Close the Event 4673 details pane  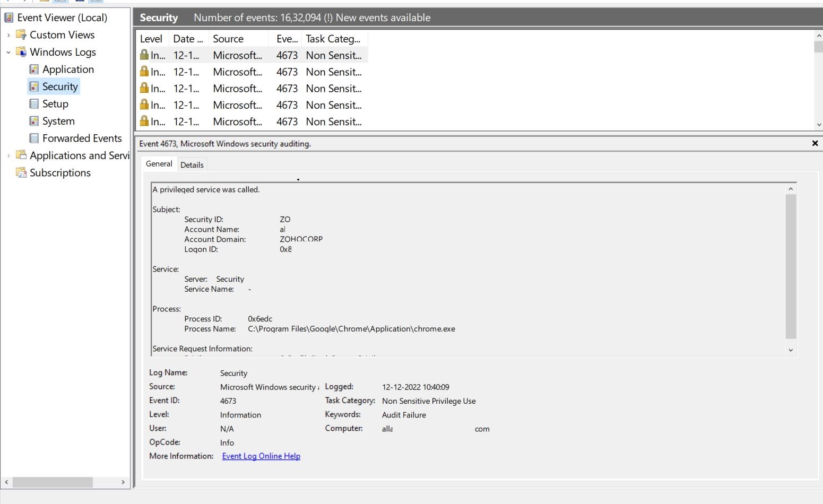[x=815, y=143]
